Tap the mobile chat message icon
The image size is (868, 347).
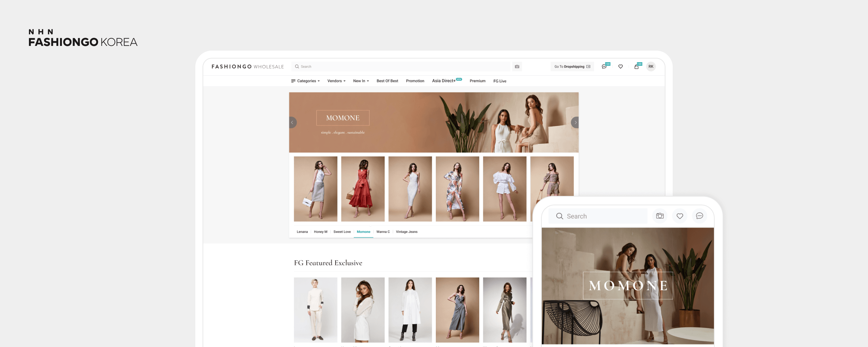(699, 216)
